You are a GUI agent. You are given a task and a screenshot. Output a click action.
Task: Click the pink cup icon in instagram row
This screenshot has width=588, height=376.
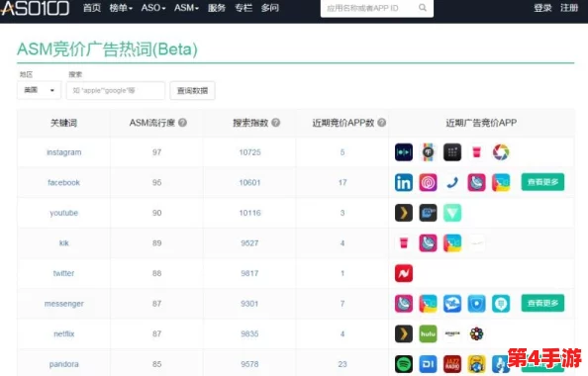click(476, 152)
